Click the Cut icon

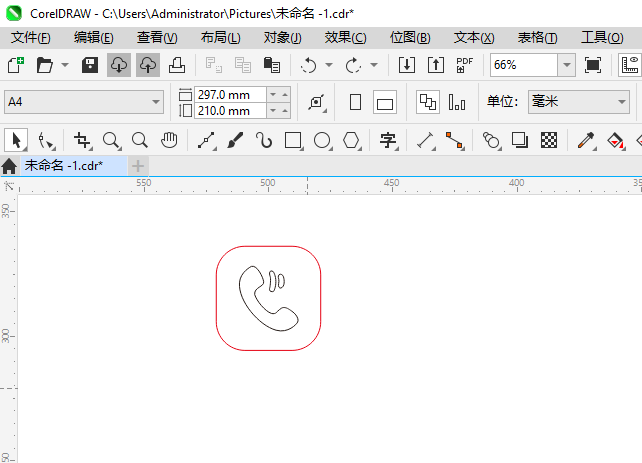point(214,65)
